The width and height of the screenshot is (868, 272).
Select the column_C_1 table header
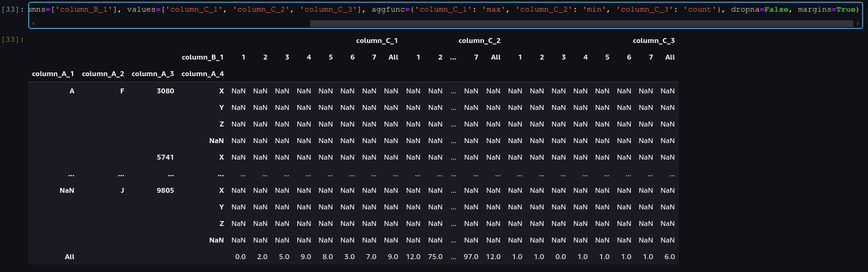point(377,41)
